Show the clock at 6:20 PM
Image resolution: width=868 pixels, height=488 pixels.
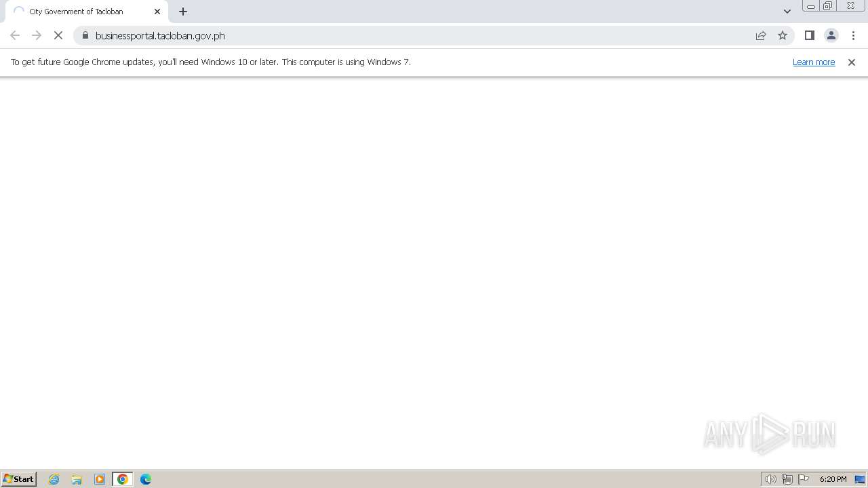pos(833,479)
